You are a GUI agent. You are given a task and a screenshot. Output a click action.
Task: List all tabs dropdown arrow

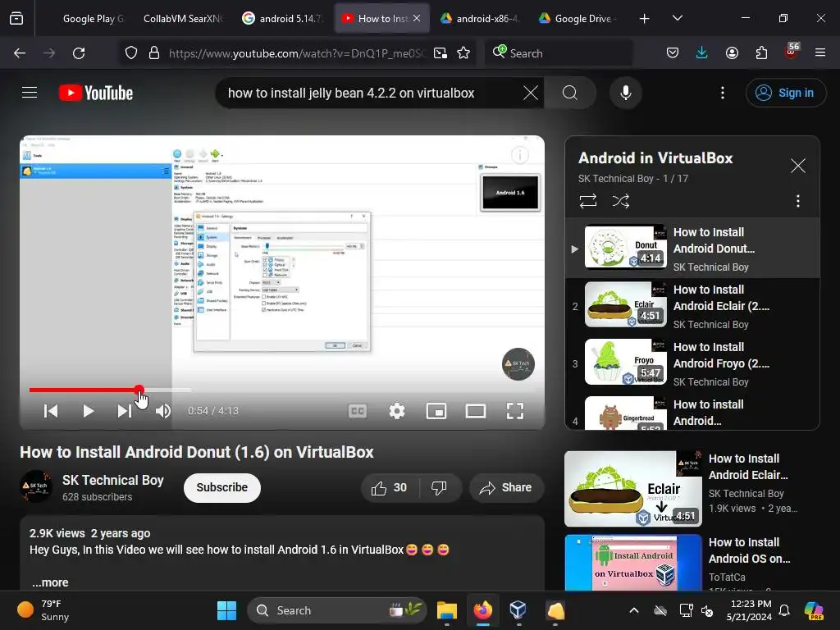[x=677, y=18]
